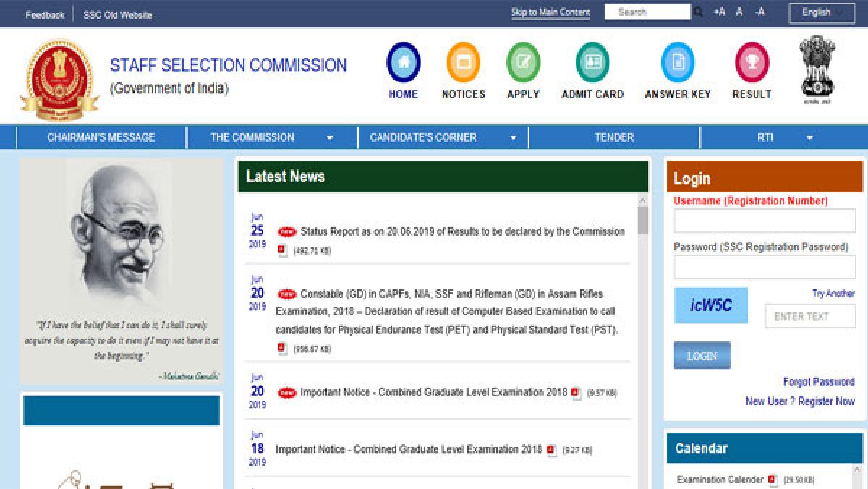Click the Username registration number field
The image size is (868, 489).
[x=765, y=221]
